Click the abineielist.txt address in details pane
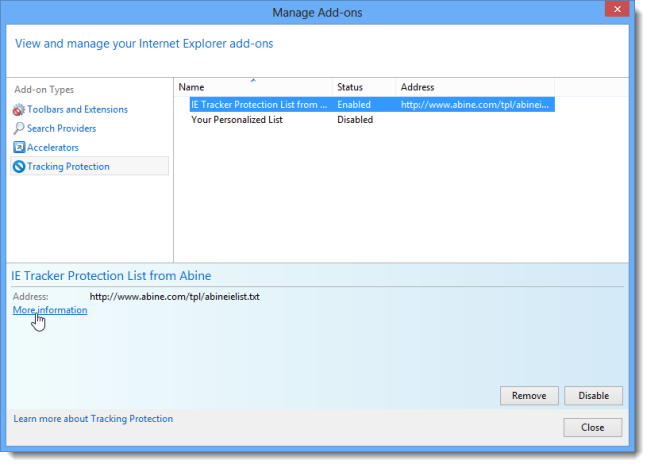This screenshot has width=650, height=467. [175, 297]
